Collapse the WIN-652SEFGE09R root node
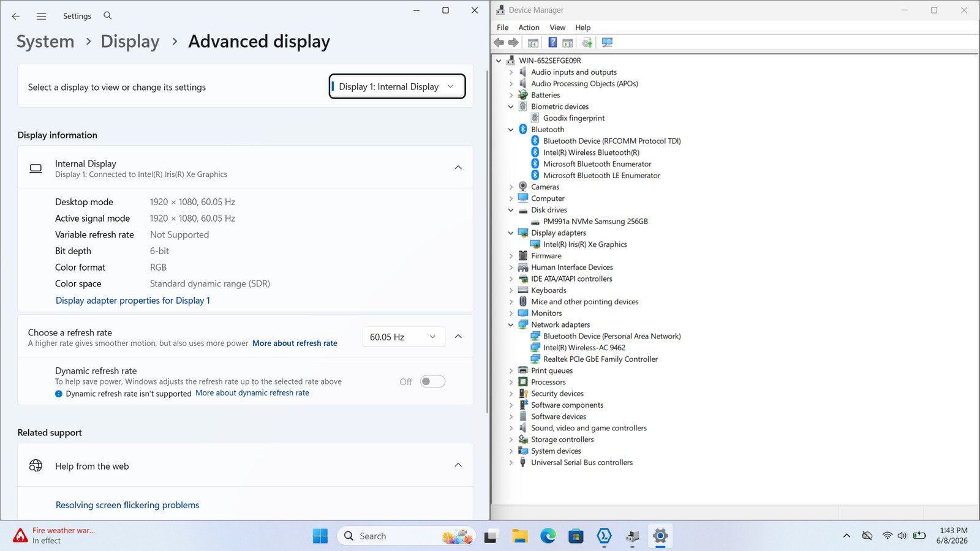 click(x=499, y=61)
